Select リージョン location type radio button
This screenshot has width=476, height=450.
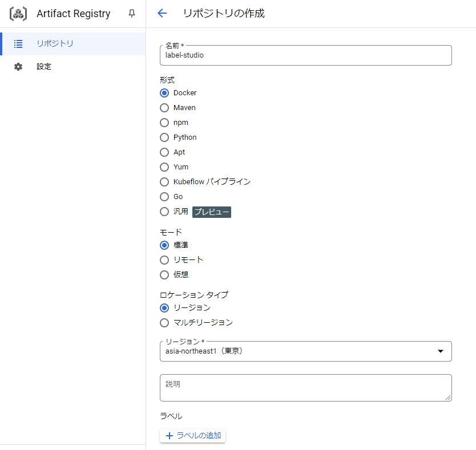tap(164, 308)
